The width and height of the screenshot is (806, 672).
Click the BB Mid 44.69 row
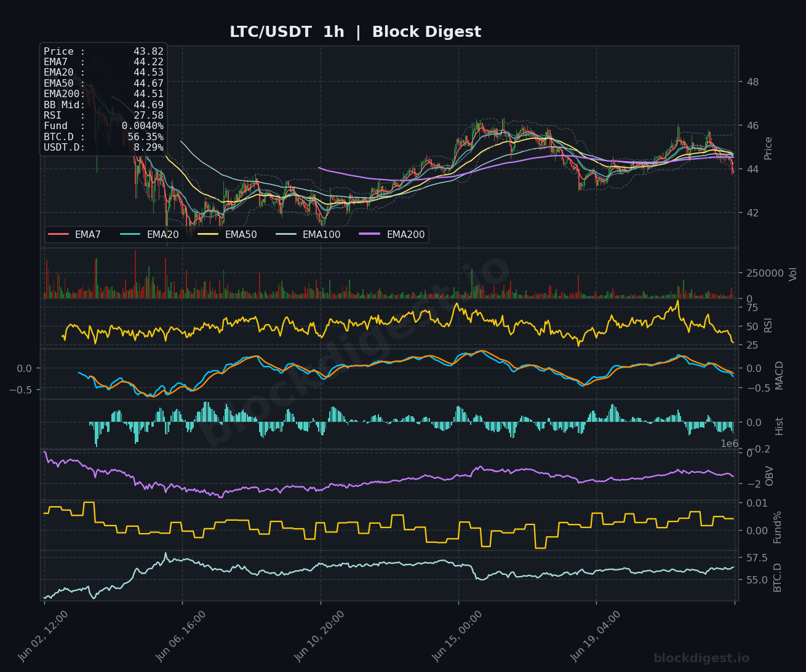[103, 105]
